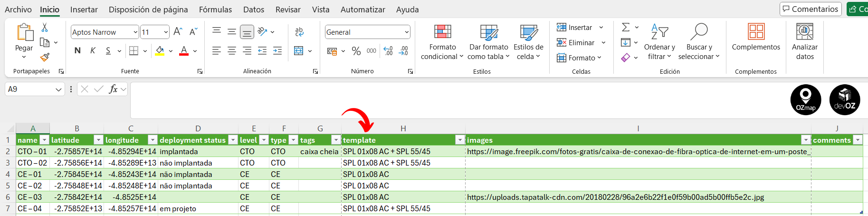The image size is (868, 216).
Task: Align text to middle vertically
Action: point(232,31)
